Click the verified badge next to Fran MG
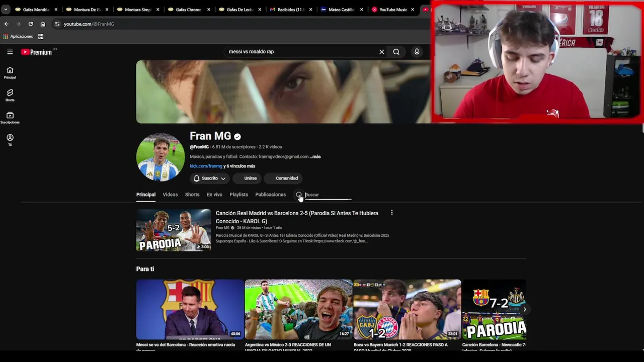Viewport: 644px width, 362px height. (x=237, y=136)
